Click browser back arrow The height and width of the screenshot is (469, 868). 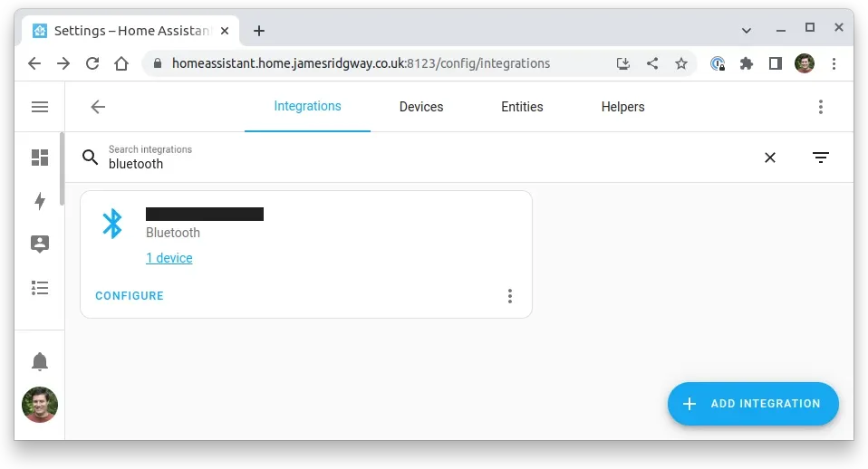(34, 63)
